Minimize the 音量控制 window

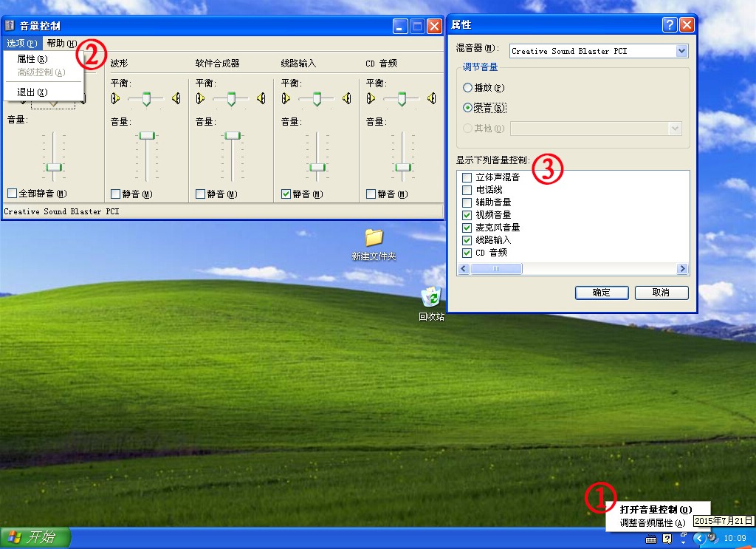click(400, 26)
